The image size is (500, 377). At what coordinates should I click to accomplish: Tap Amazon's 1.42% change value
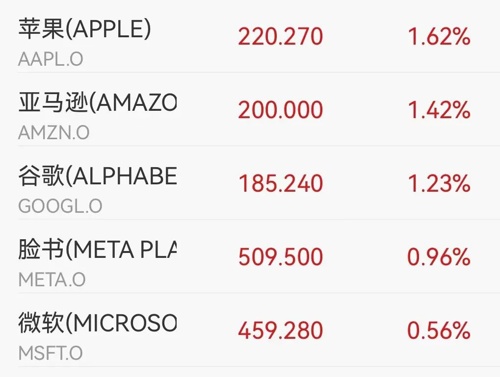pos(439,110)
